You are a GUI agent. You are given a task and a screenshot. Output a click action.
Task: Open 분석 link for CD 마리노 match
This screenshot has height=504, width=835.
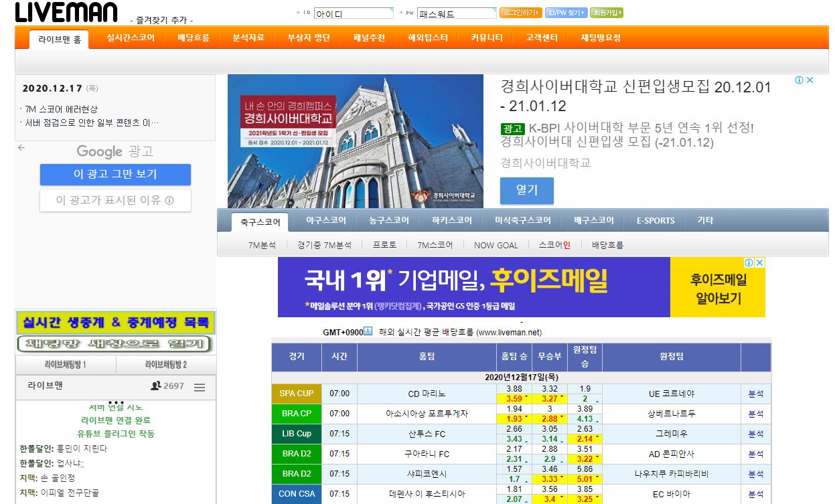pyautogui.click(x=756, y=394)
